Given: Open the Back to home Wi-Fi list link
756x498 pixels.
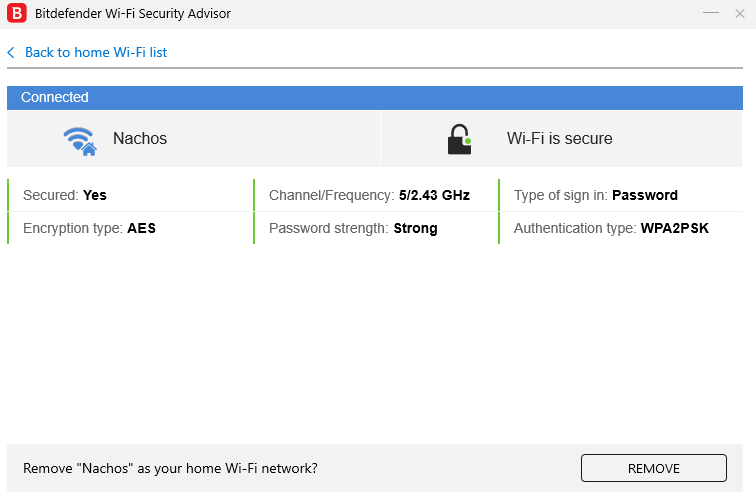Looking at the screenshot, I should click(96, 52).
